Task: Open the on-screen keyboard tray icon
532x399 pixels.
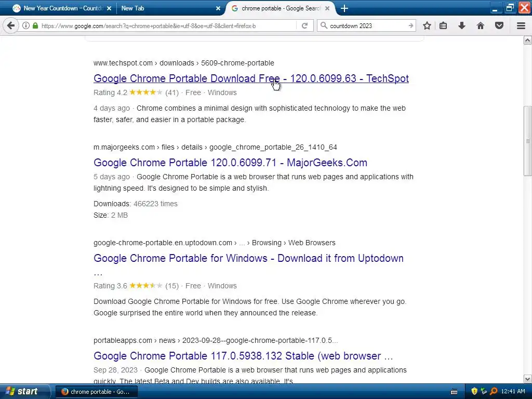Action: point(454,392)
